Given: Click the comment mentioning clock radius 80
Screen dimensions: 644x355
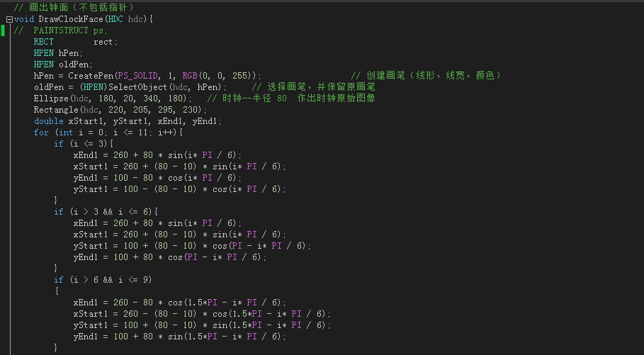Looking at the screenshot, I should tap(291, 98).
